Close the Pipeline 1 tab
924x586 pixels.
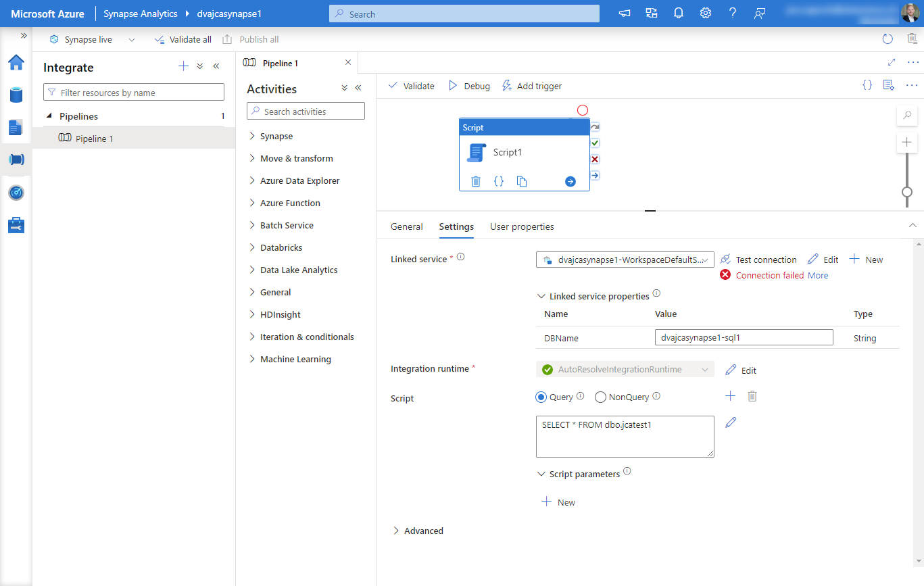(x=348, y=62)
